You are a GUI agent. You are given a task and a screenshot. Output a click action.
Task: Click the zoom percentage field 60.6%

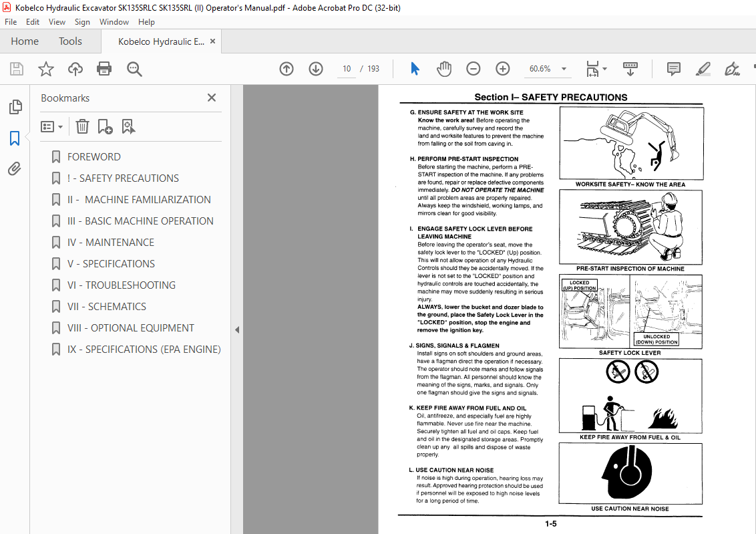(540, 69)
